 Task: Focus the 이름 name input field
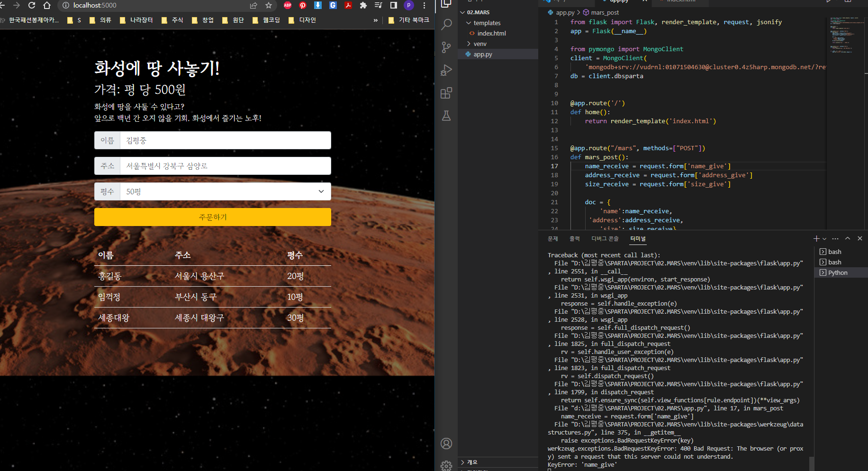pyautogui.click(x=225, y=140)
